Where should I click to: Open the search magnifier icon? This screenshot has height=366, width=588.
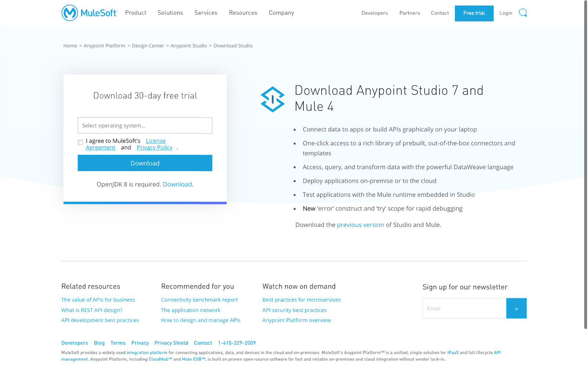click(523, 13)
